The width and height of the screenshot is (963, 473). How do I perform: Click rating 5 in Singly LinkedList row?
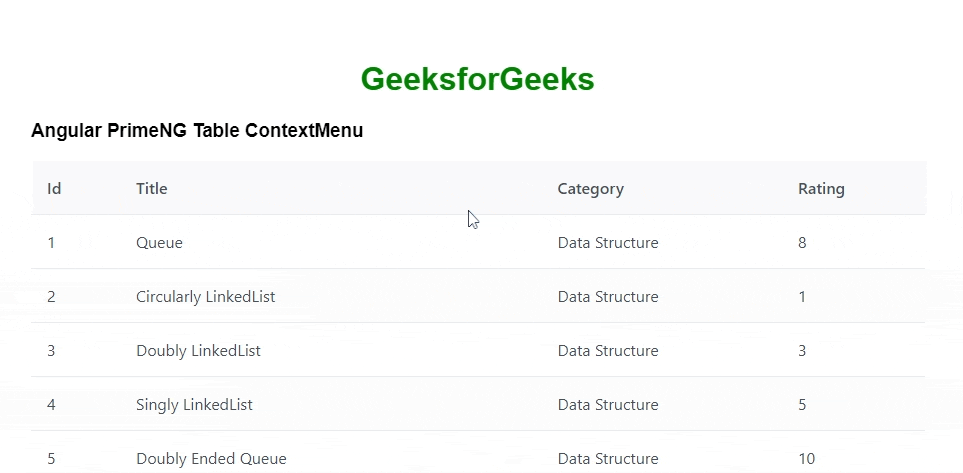(802, 405)
